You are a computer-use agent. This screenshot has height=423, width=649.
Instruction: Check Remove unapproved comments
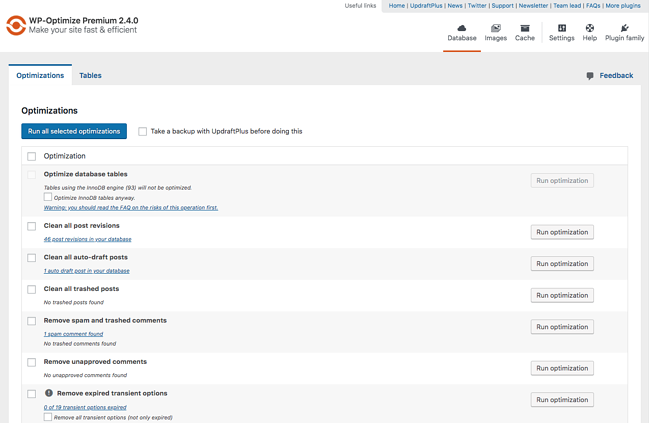click(x=31, y=362)
